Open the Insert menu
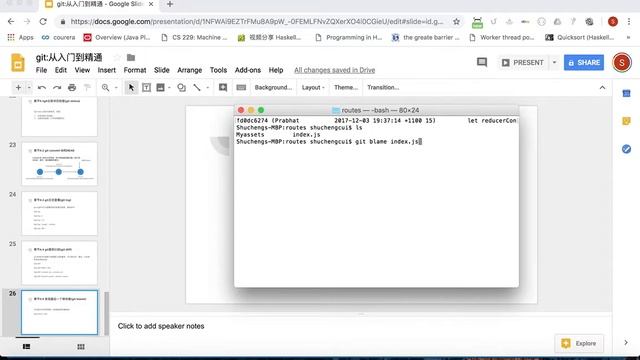Image resolution: width=640 pixels, height=360 pixels. pyautogui.click(x=107, y=70)
